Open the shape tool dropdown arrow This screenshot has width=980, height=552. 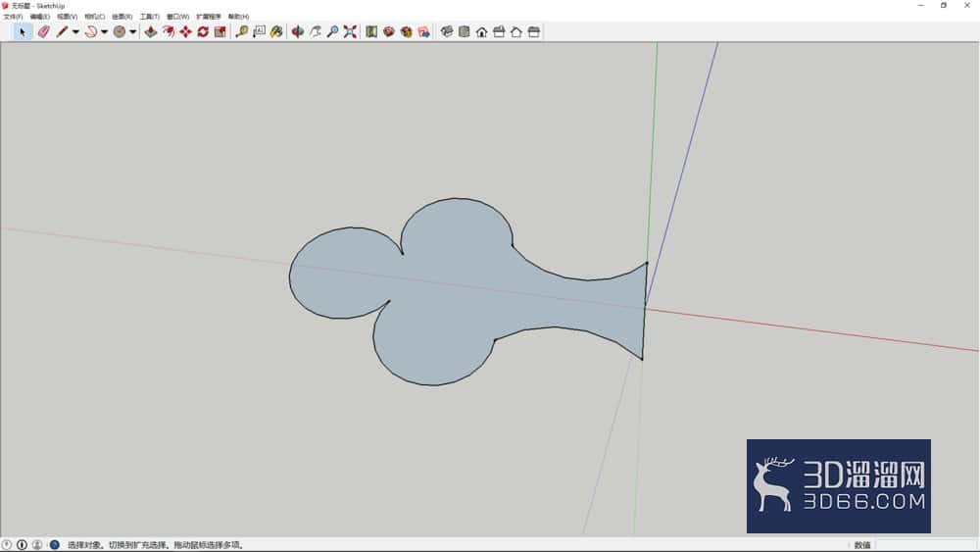pos(133,32)
